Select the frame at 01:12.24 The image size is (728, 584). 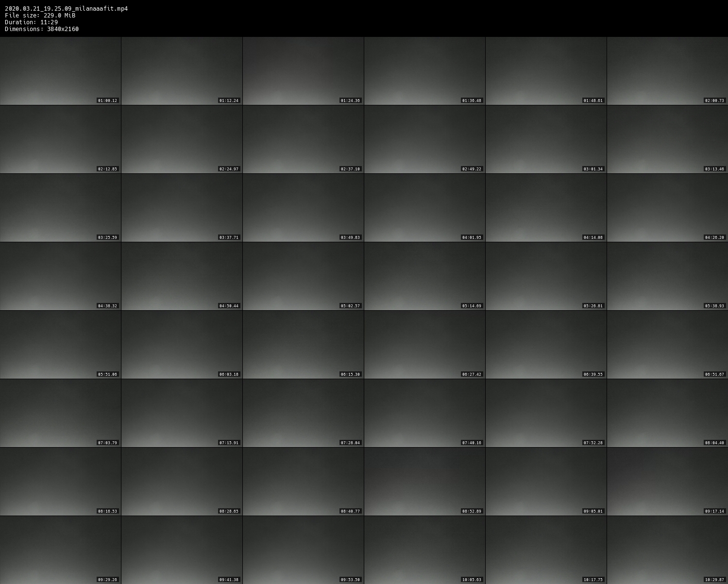[182, 71]
